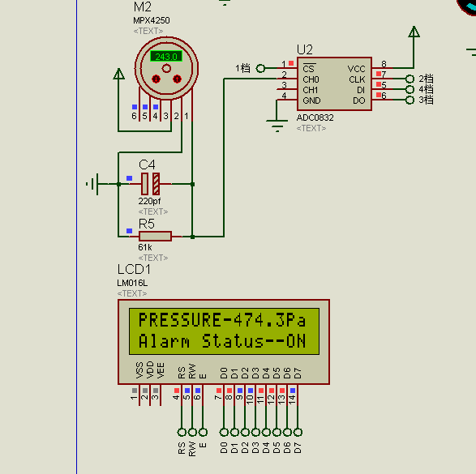Select capacitor C4 symbol
This screenshot has width=476, height=474.
pyautogui.click(x=151, y=184)
